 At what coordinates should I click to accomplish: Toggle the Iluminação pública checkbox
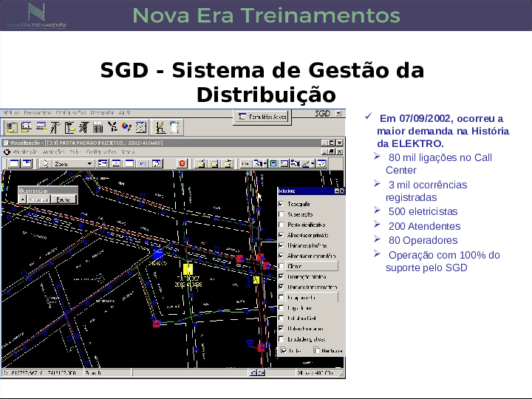coord(281,276)
